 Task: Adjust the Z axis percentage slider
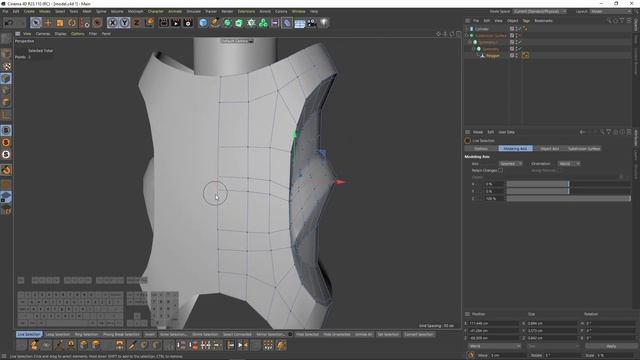tap(569, 198)
